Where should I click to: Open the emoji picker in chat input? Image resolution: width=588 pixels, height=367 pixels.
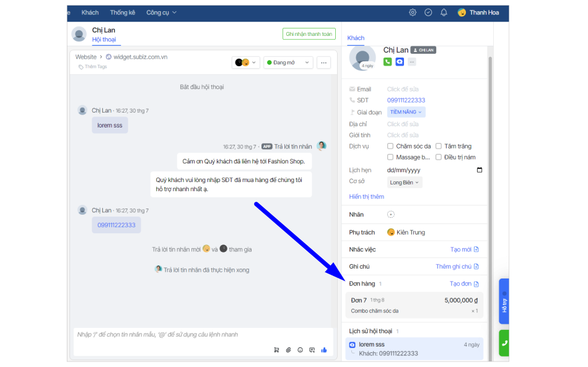(x=300, y=350)
